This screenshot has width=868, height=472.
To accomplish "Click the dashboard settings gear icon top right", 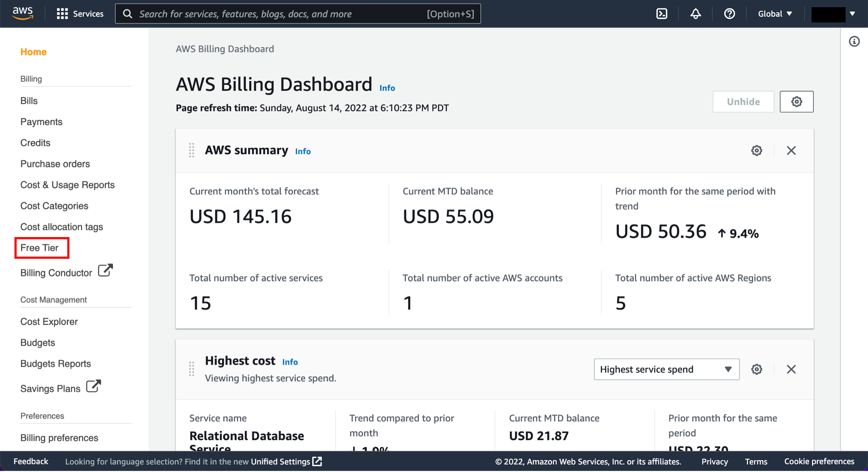I will pos(796,102).
